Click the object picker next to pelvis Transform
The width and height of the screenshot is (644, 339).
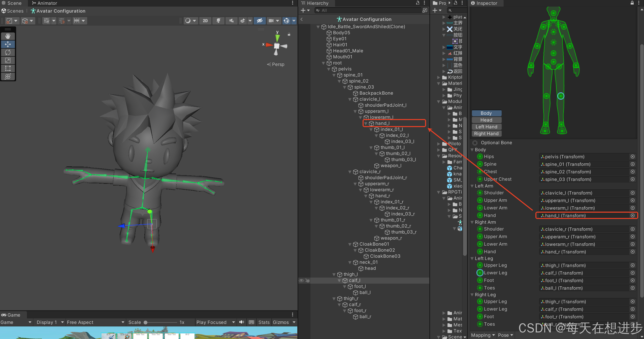coord(632,157)
